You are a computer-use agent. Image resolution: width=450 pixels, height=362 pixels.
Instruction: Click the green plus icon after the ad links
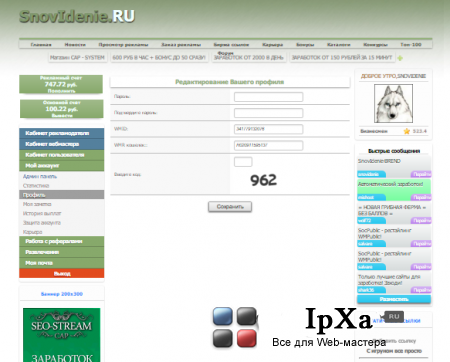400,58
